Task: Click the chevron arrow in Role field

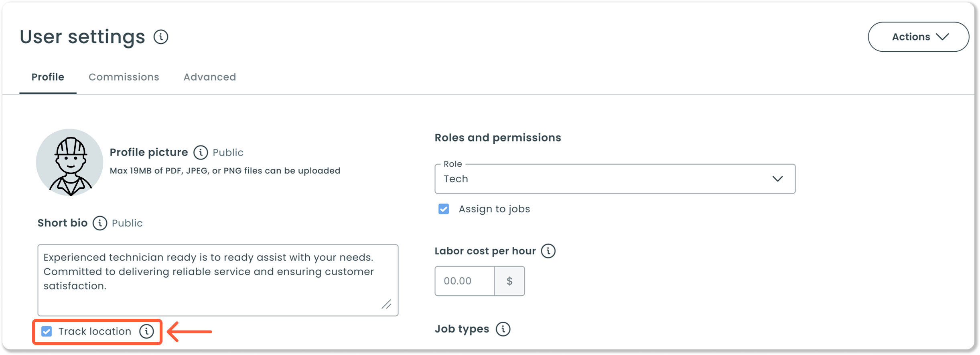Action: tap(778, 179)
